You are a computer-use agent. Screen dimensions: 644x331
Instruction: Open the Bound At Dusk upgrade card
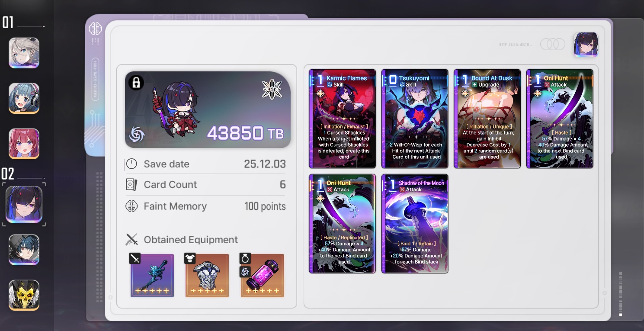[487, 119]
